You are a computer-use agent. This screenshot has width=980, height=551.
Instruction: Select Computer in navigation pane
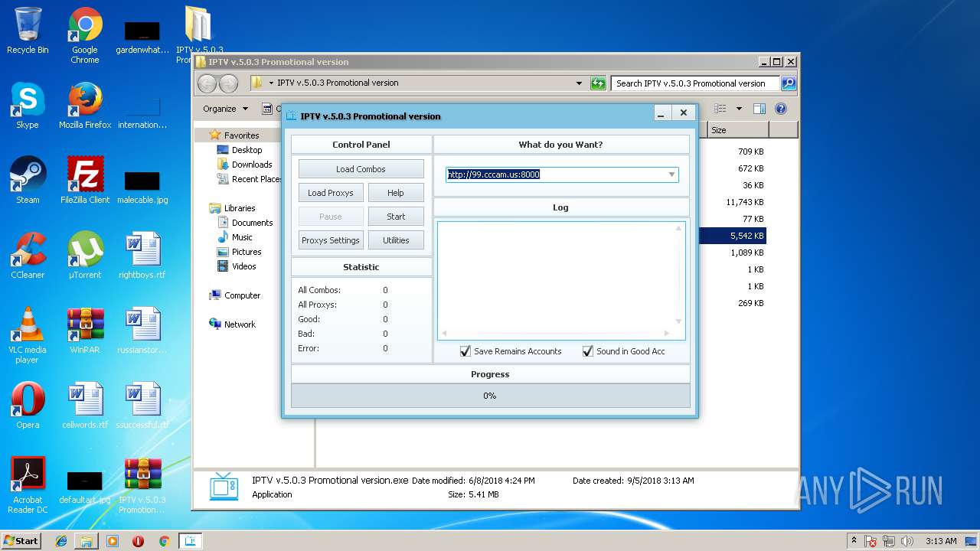242,295
